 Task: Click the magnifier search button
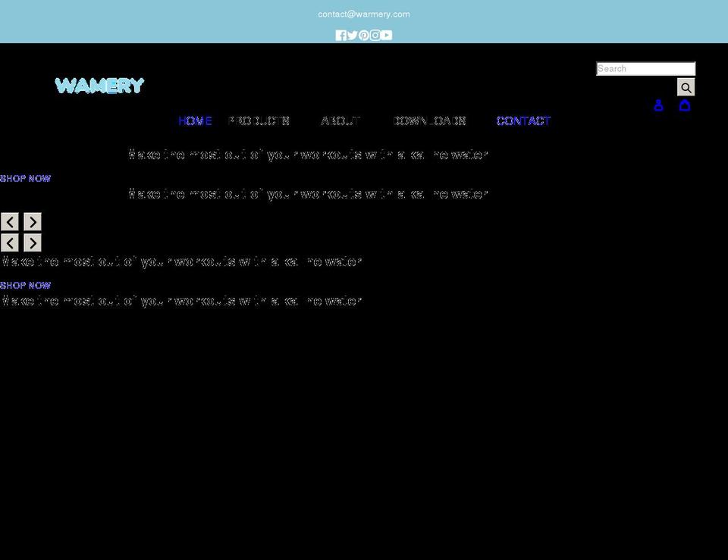686,87
